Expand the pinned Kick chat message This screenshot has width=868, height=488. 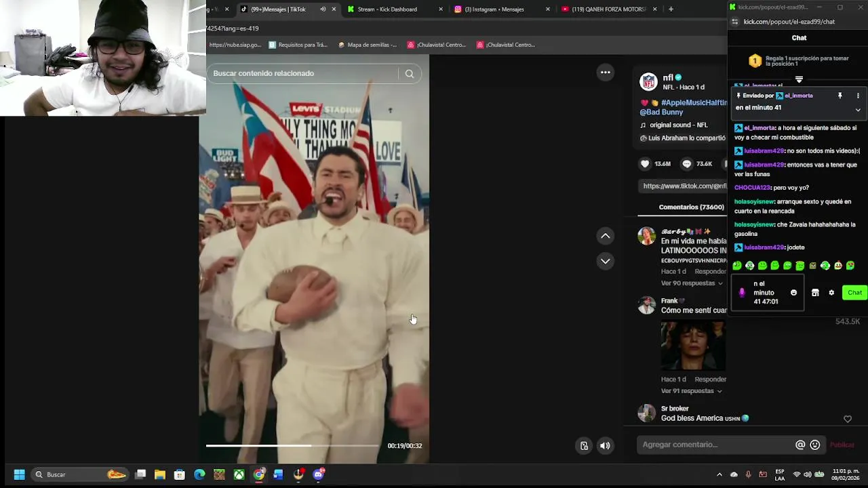pyautogui.click(x=858, y=110)
